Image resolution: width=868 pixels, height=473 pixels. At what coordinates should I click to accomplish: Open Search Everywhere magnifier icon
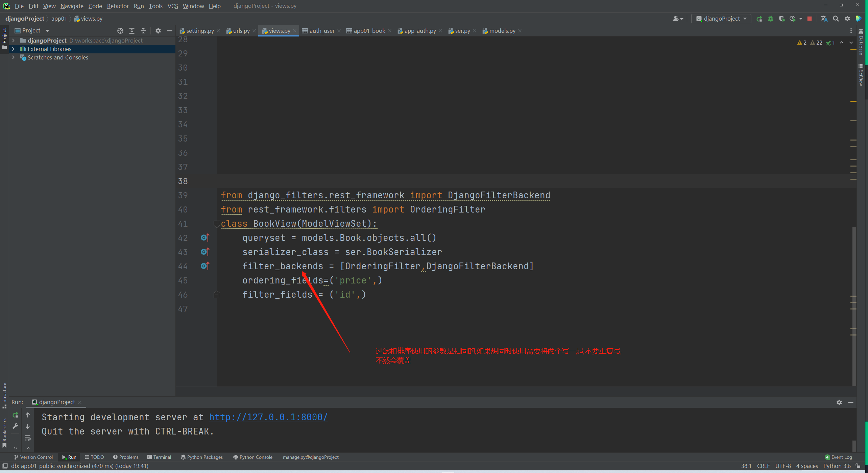[x=836, y=19]
